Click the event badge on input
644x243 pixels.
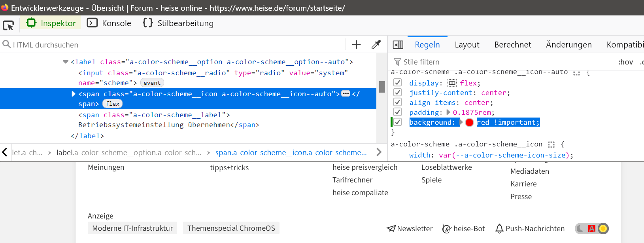pos(152,83)
